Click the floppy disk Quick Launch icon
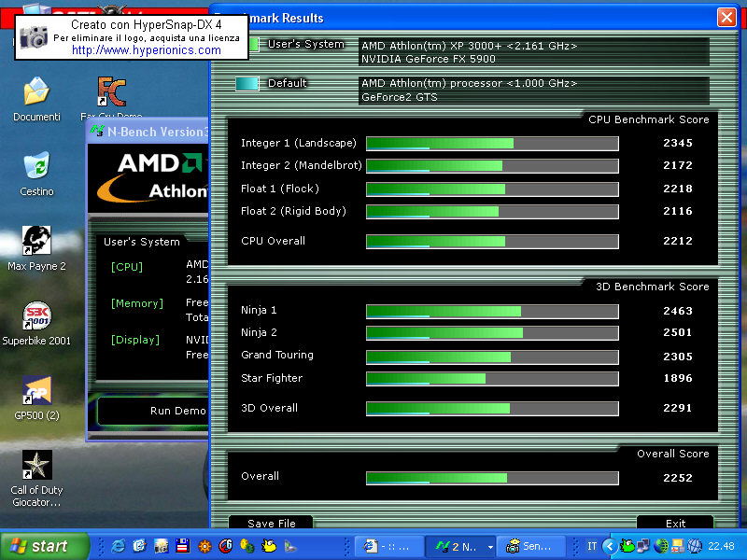Screen dimensions: 747x560 click(183, 546)
